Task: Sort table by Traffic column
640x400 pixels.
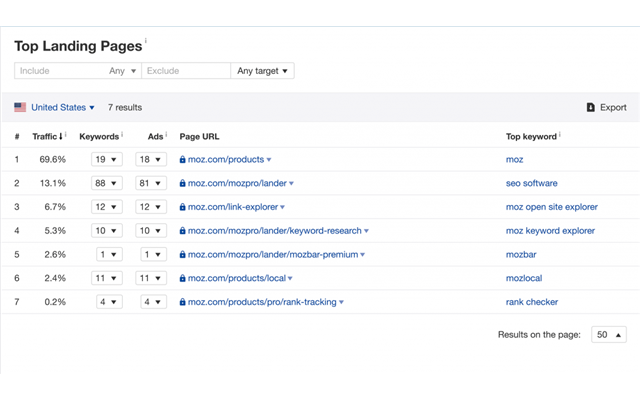Action: pos(48,135)
